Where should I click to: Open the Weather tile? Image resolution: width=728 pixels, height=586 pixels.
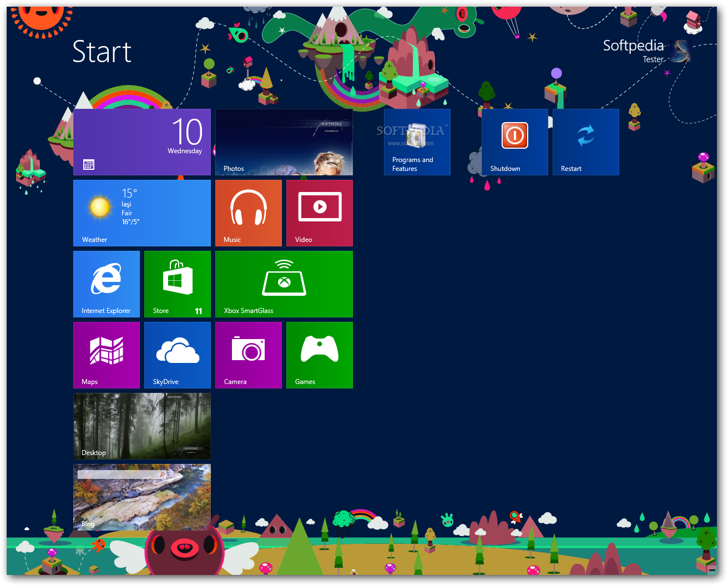tap(142, 213)
